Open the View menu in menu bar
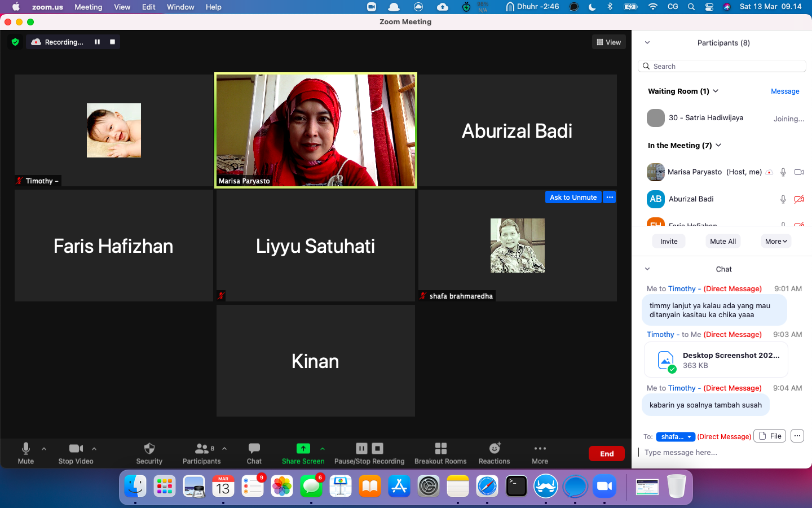 tap(122, 7)
